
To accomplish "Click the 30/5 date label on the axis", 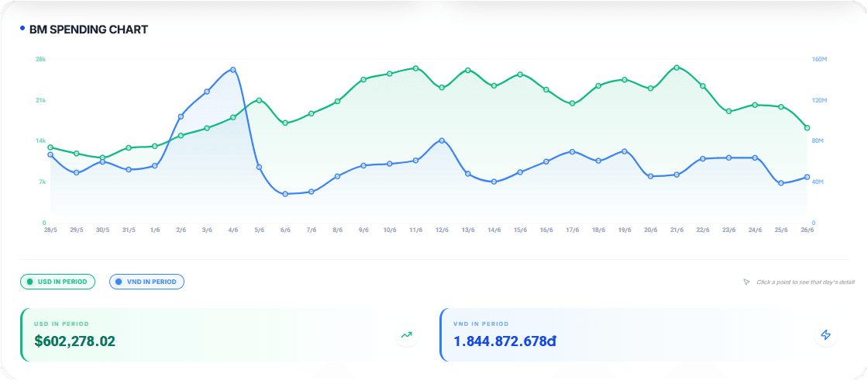I will pos(102,230).
